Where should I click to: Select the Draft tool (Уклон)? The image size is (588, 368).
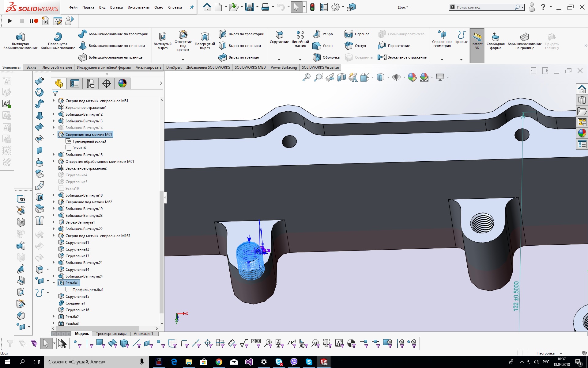[x=322, y=46]
